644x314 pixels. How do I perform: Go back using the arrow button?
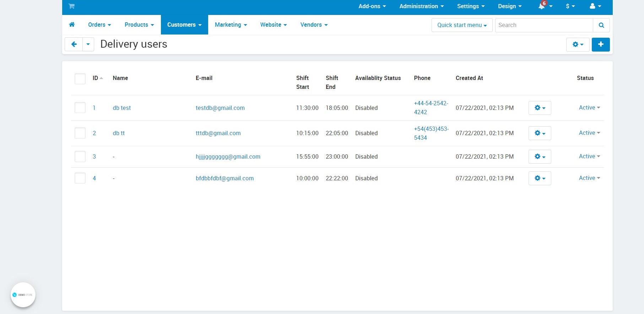pyautogui.click(x=74, y=44)
